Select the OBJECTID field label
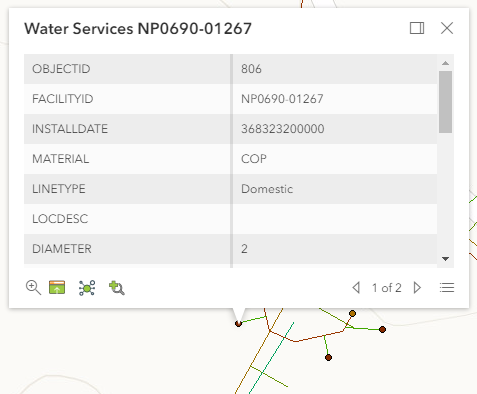Screen dimensions: 477x394 click(x=61, y=69)
